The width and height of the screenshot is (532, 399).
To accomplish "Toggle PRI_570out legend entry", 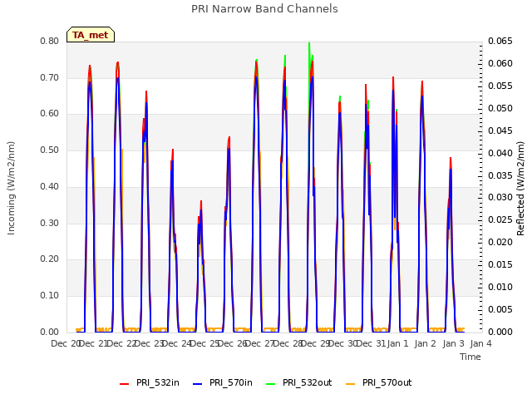I will click(x=379, y=382).
